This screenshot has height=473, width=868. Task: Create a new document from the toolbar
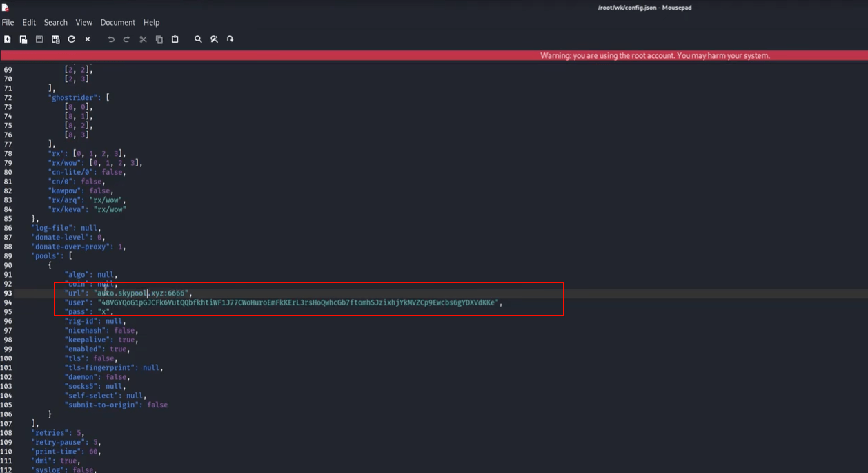point(8,39)
